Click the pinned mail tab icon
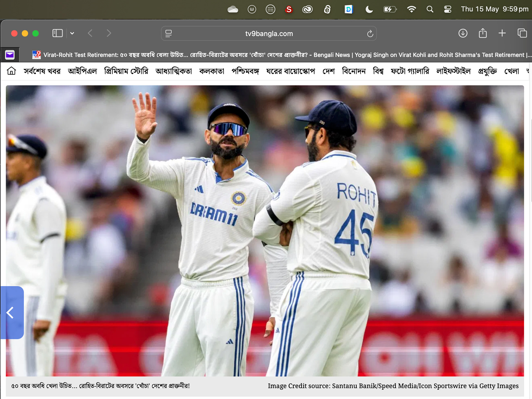Screen dimensions: 532x399 (x=10, y=55)
